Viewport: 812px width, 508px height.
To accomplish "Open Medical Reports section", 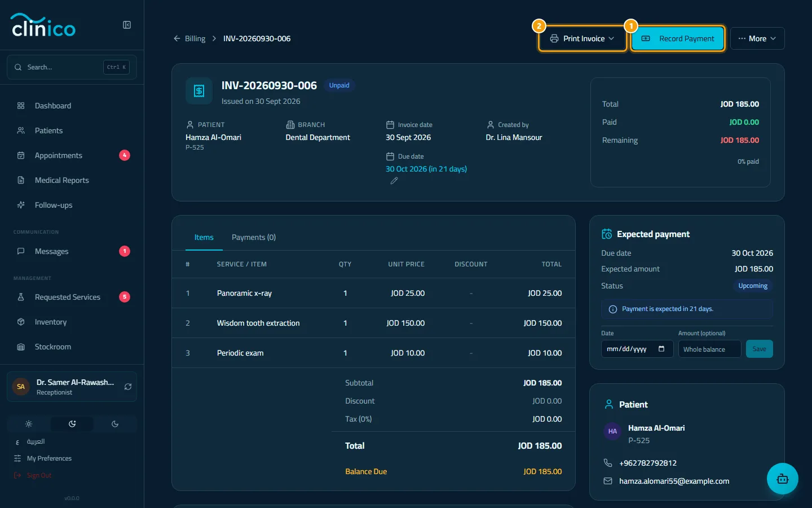I will pos(72,180).
